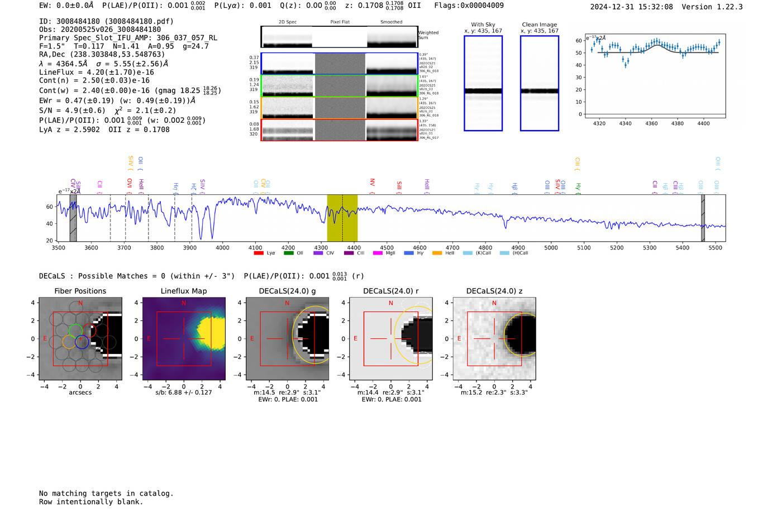Select the s/b: 6.88 +/- 0.127 caption

184,392
